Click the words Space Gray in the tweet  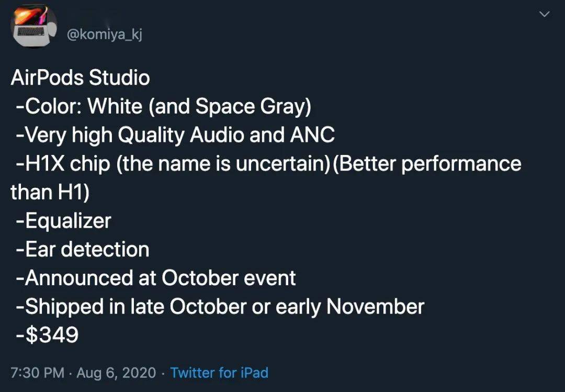point(253,106)
